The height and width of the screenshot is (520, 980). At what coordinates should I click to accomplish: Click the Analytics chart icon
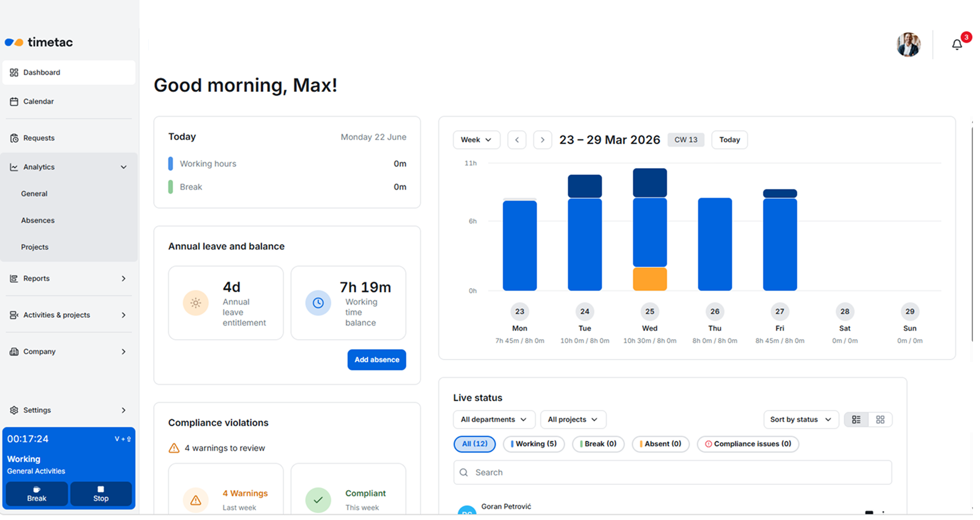[x=14, y=167]
